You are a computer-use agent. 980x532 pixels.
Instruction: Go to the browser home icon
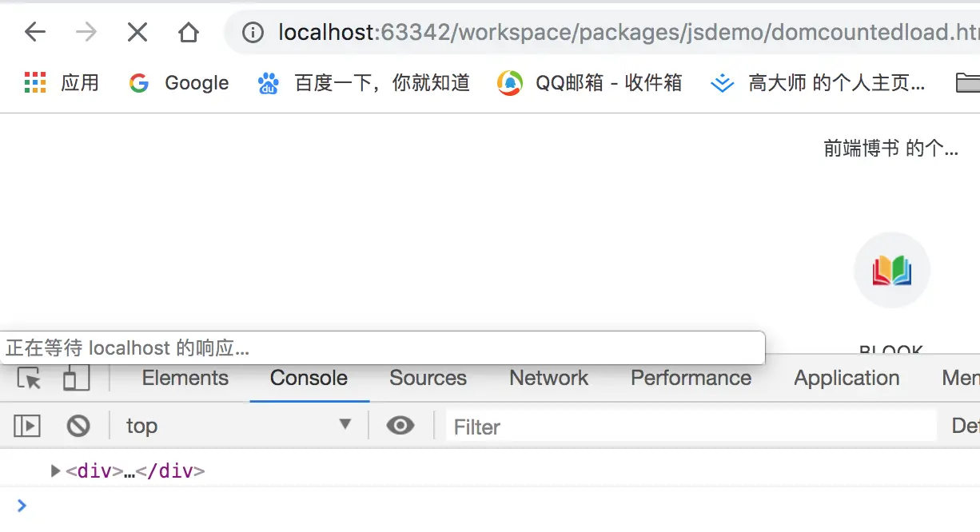tap(189, 32)
